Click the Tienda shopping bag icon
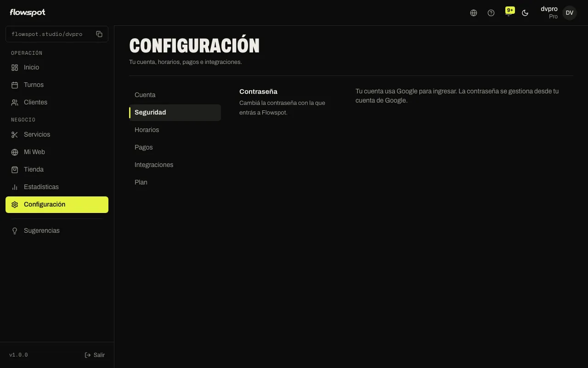Screen dimensions: 588x368 pyautogui.click(x=15, y=170)
